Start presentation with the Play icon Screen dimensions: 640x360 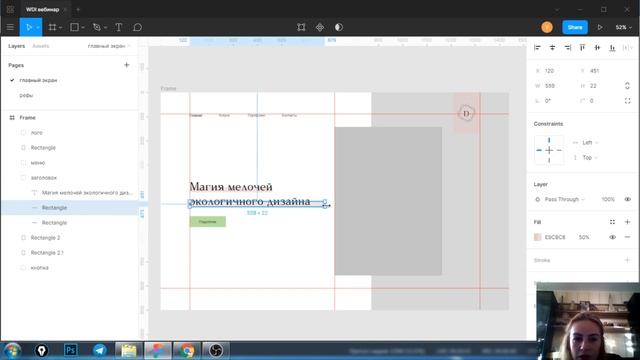pyautogui.click(x=600, y=27)
